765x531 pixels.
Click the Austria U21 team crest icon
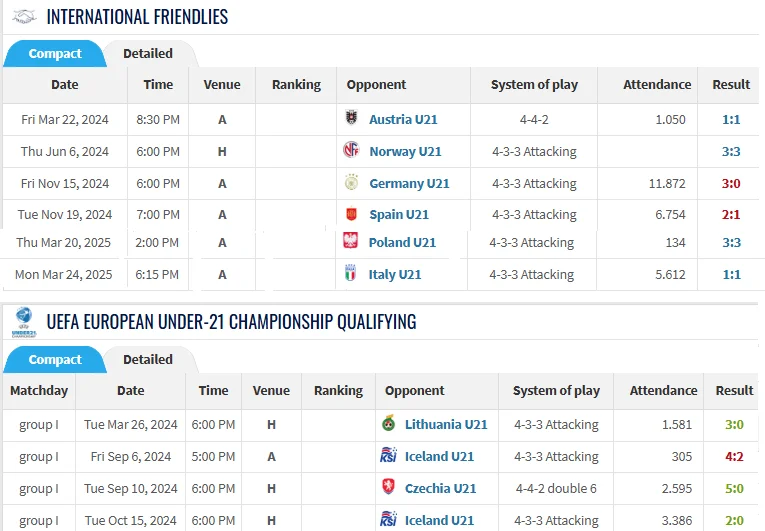pyautogui.click(x=351, y=119)
